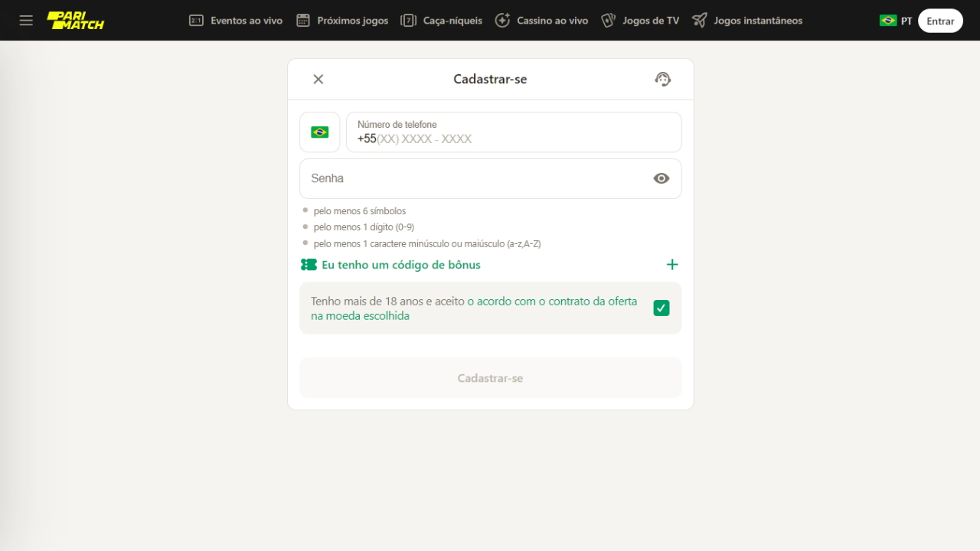Open Caça-níqueis section
The image size is (980, 551).
[x=442, y=21]
